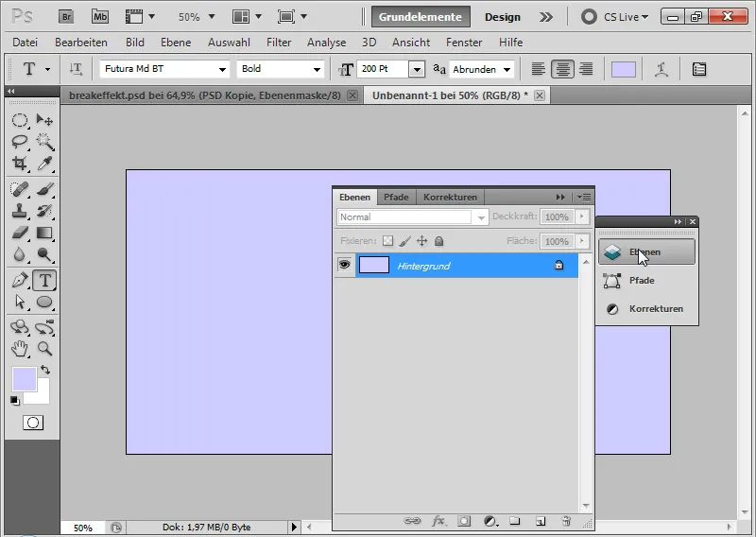Select the Zoom tool
Screen dimensions: 756x537
click(x=44, y=348)
